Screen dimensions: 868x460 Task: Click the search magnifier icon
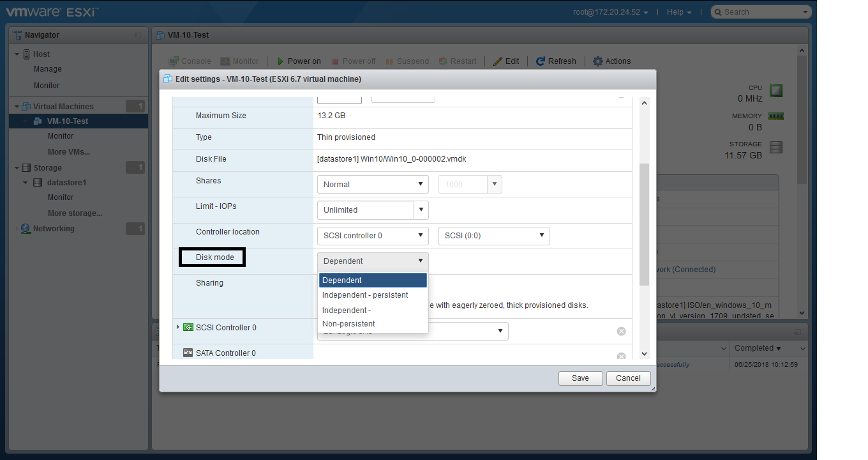[717, 12]
